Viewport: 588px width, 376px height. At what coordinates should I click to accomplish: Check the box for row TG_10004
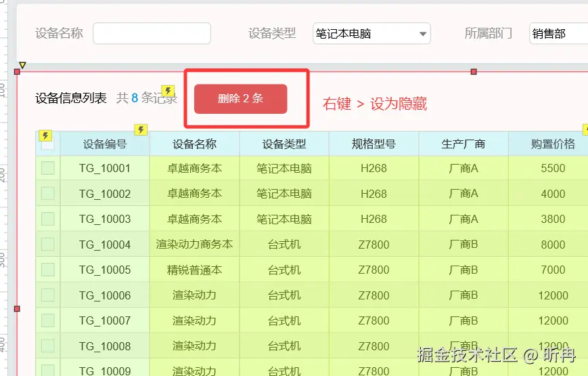[x=47, y=245]
